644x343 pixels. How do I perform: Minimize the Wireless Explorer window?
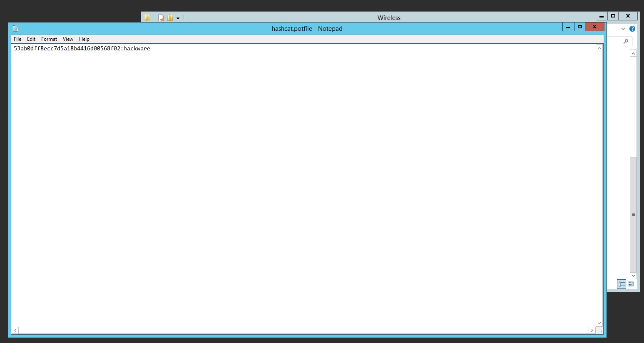coord(601,16)
